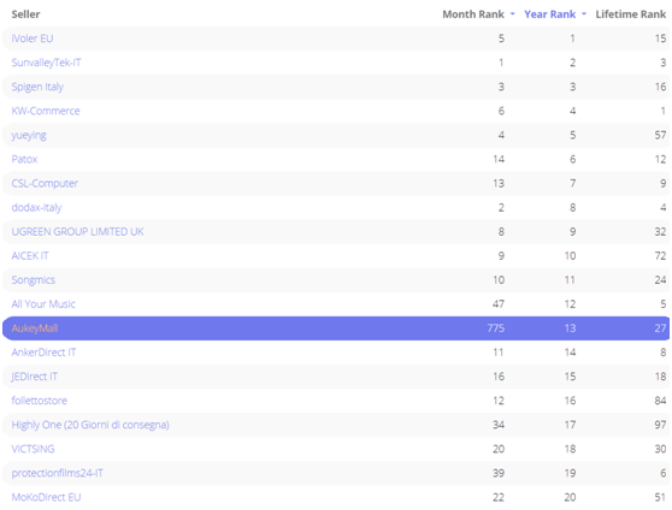The height and width of the screenshot is (510, 672).
Task: Select Highly One lifetime rank 97
Action: pyautogui.click(x=660, y=425)
